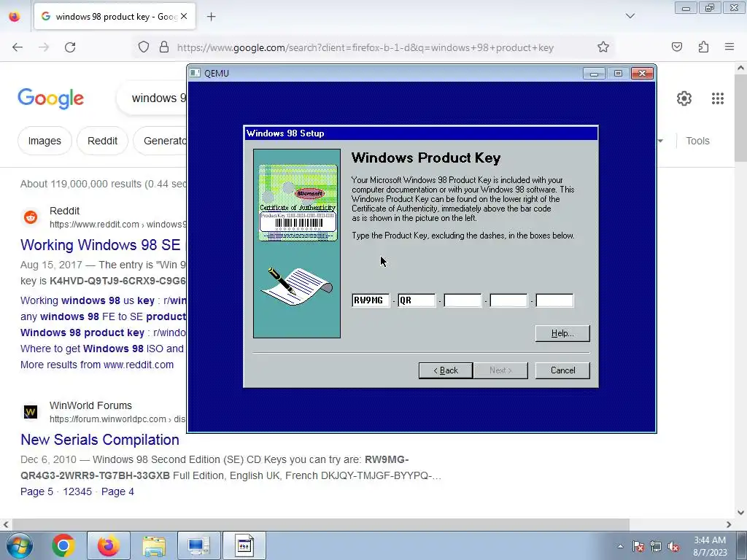Maximize the QEMU window
The height and width of the screenshot is (560, 747).
click(618, 74)
